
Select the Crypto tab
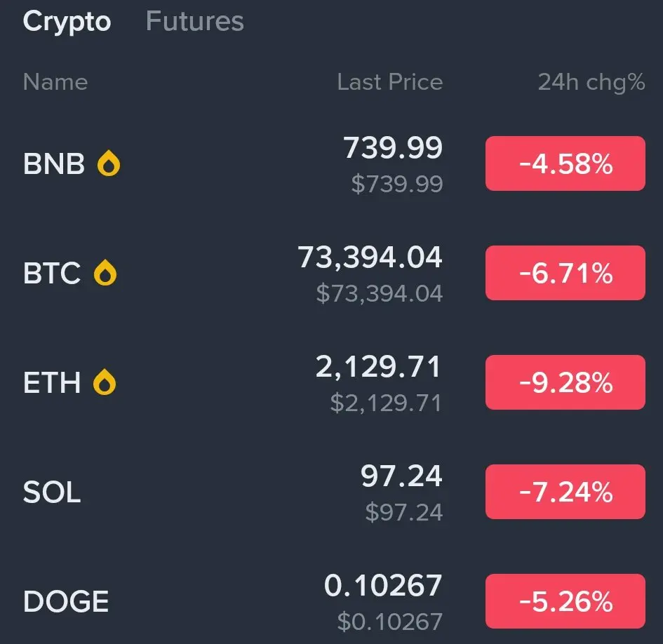67,21
